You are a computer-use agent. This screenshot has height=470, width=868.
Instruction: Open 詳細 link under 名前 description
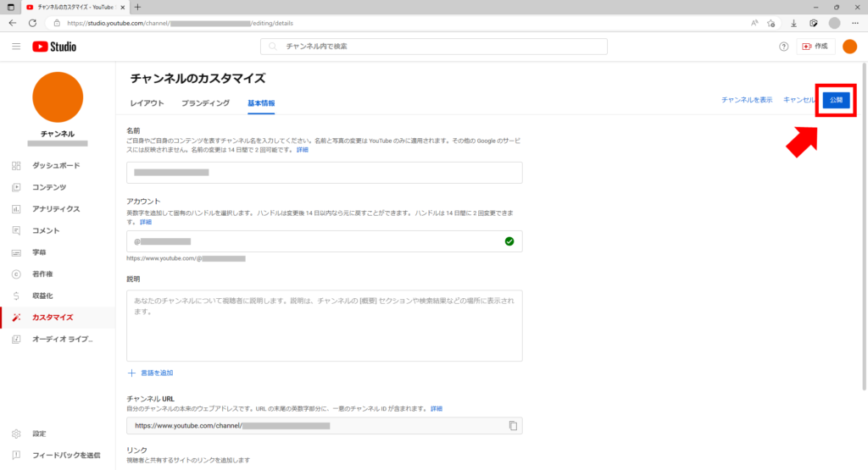pos(303,150)
